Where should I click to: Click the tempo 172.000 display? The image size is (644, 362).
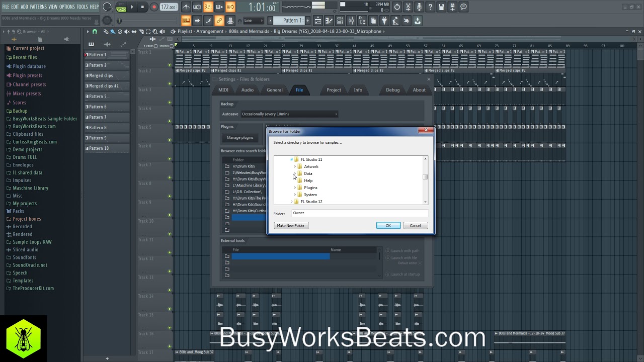[x=169, y=7]
